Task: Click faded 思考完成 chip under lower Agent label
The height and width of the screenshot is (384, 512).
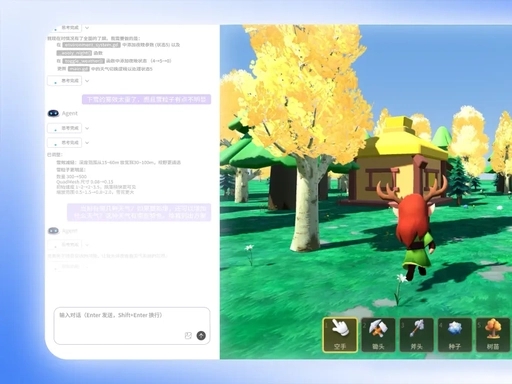Action: click(65, 245)
